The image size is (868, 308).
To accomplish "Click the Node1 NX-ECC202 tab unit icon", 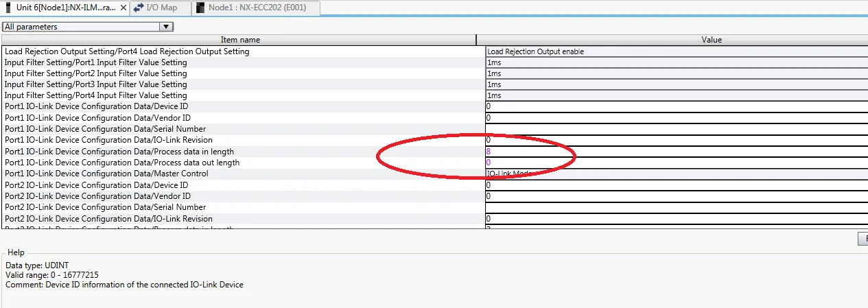I will 200,8.
